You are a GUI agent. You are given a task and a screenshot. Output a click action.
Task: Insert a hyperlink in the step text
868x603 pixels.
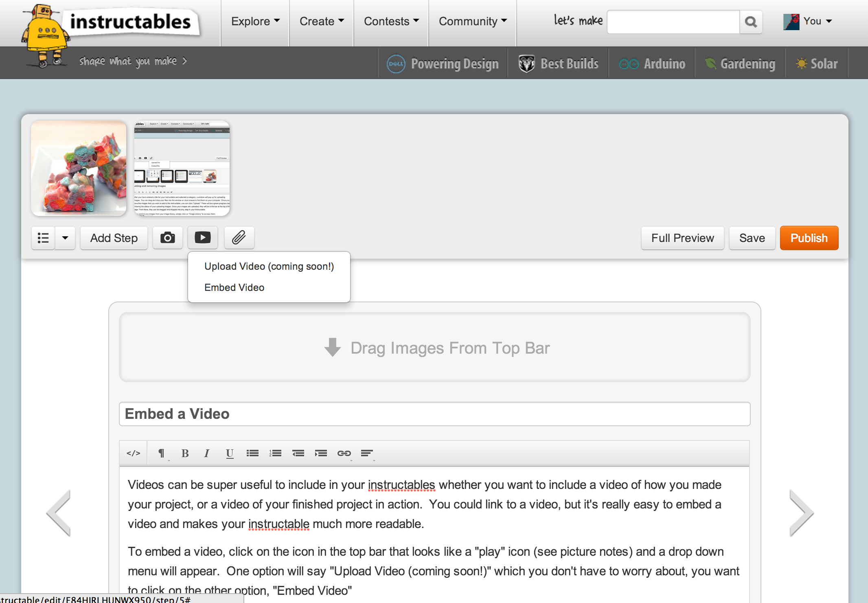344,453
